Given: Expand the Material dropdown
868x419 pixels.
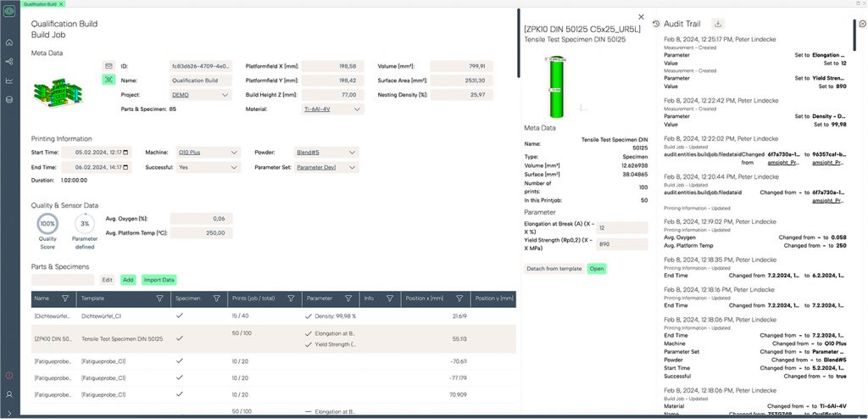Looking at the screenshot, I should pyautogui.click(x=356, y=109).
